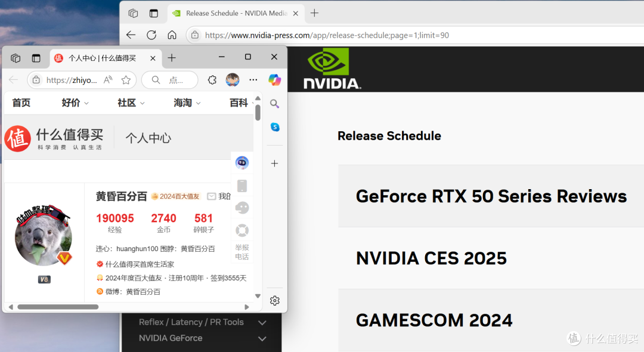Open the 海淘 dropdown menu
This screenshot has height=352, width=644.
(187, 103)
